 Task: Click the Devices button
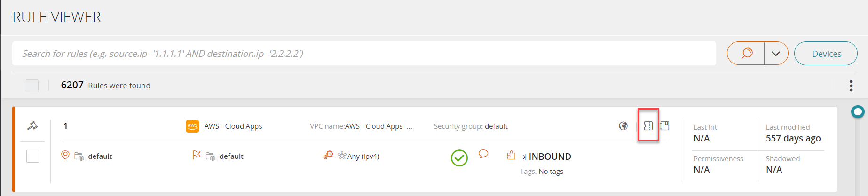826,54
